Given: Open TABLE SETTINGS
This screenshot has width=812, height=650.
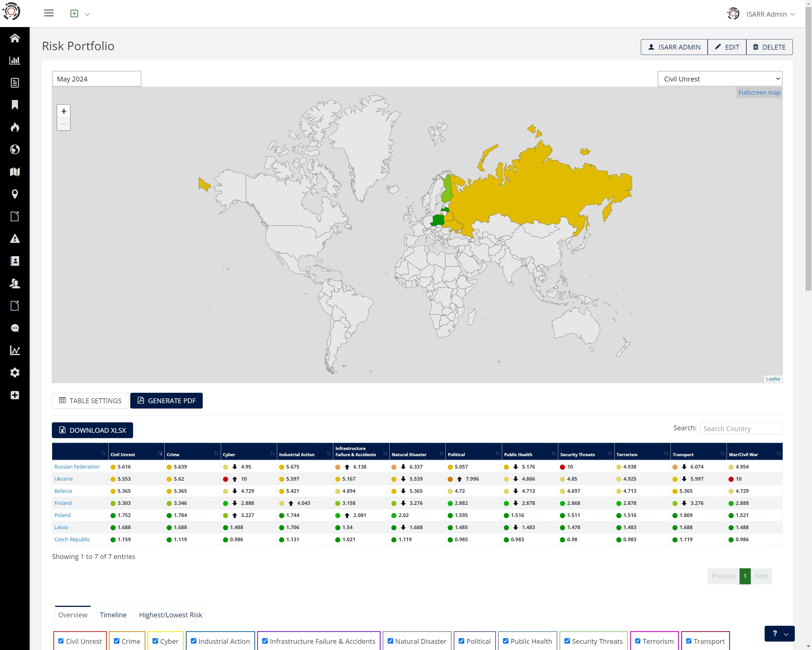Looking at the screenshot, I should coord(90,400).
